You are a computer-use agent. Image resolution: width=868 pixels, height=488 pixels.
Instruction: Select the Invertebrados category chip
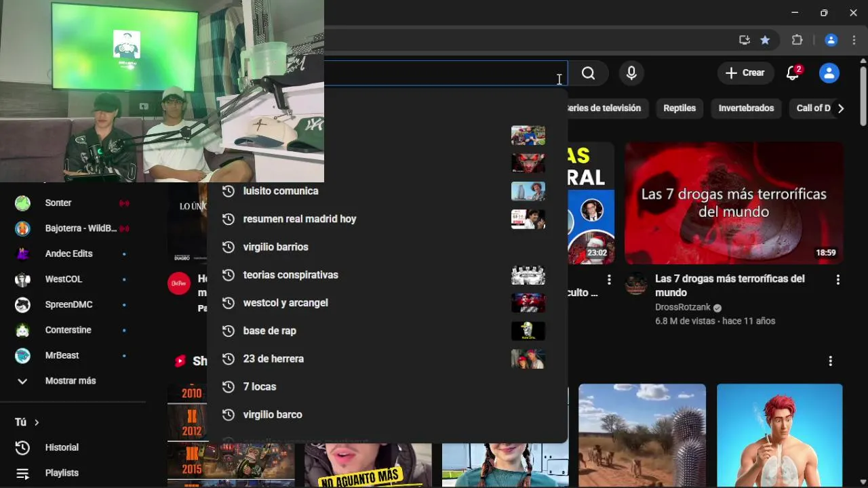(x=746, y=108)
